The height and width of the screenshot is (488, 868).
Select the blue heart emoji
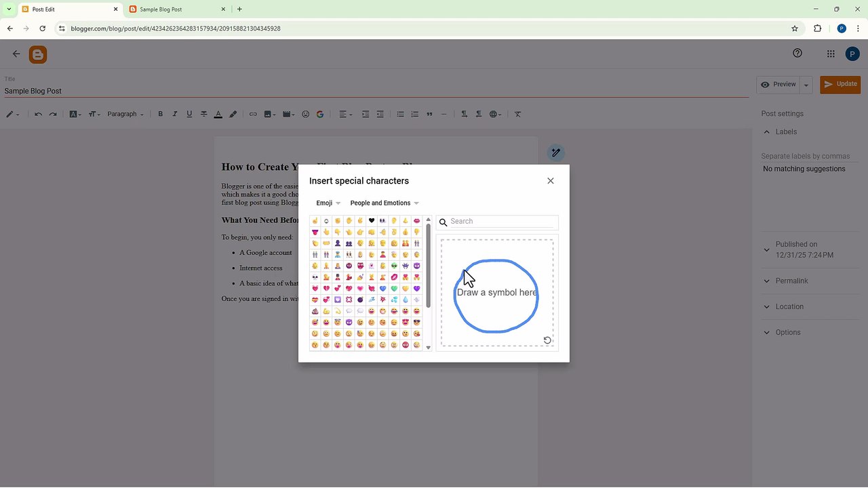[383, 289]
